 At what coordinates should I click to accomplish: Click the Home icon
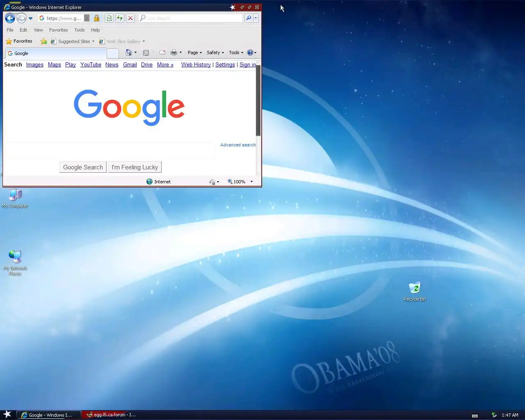(129, 52)
